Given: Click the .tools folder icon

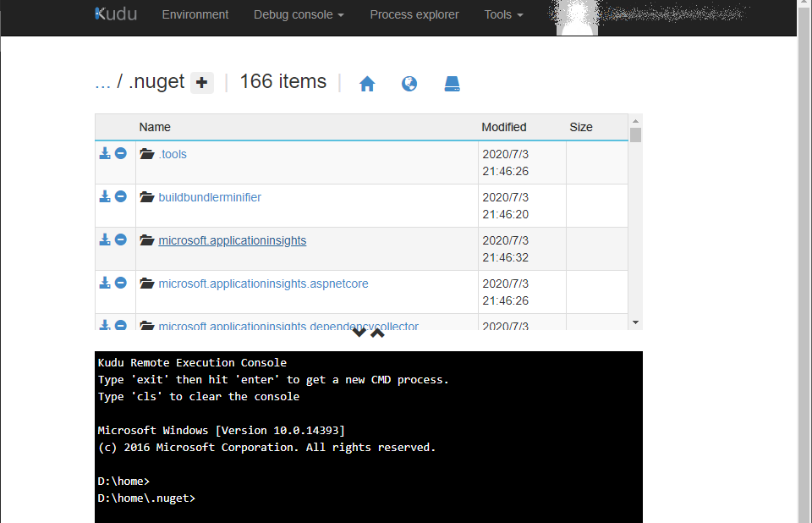Looking at the screenshot, I should [147, 154].
